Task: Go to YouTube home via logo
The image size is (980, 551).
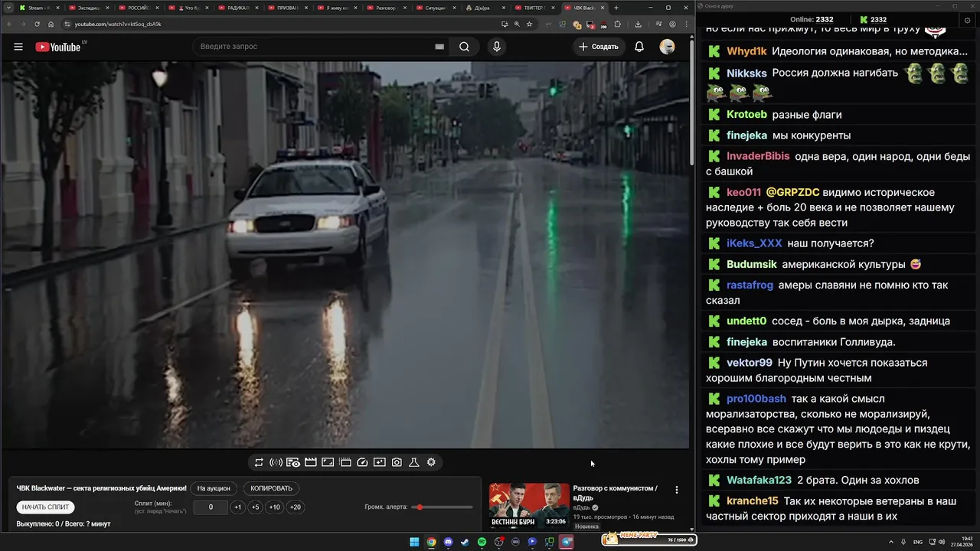Action: point(58,47)
